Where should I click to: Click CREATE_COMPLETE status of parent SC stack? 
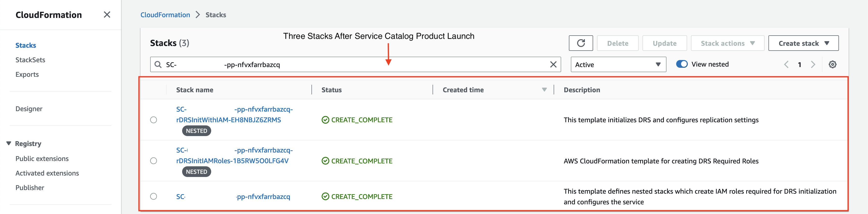357,197
